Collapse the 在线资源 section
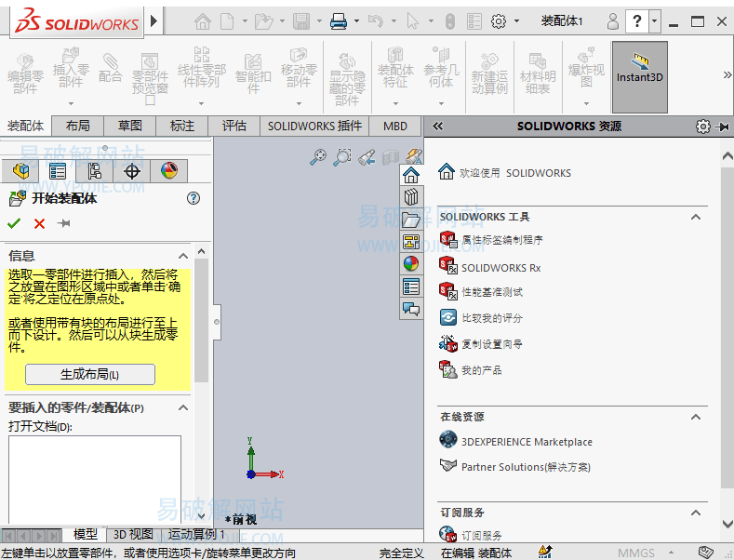Image resolution: width=734 pixels, height=560 pixels. 696,417
